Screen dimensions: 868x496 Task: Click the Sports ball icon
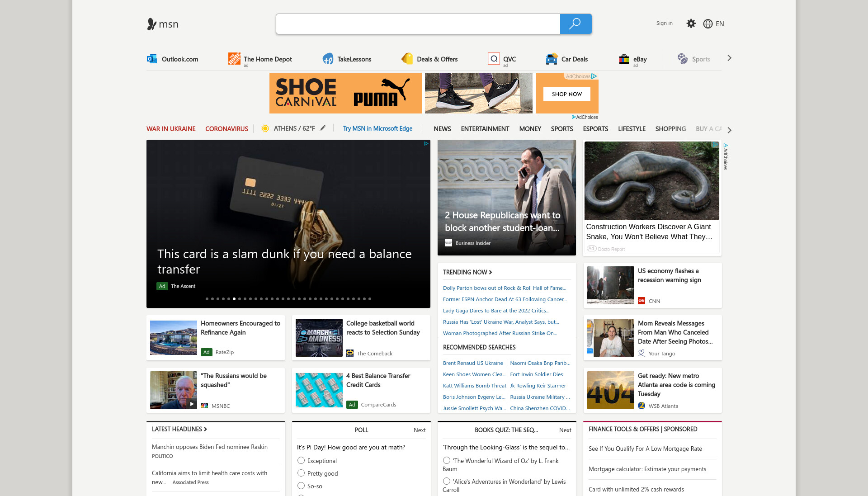(683, 59)
